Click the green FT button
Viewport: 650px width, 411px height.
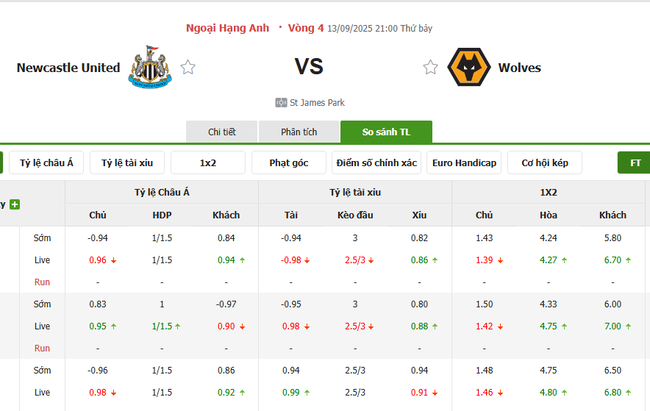click(x=635, y=163)
